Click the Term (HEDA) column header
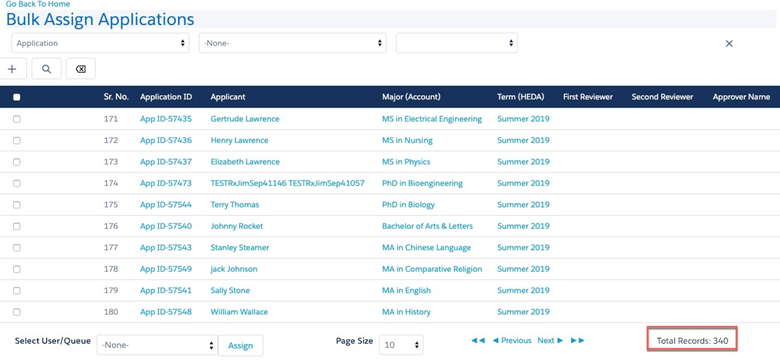The height and width of the screenshot is (361, 780). pos(520,97)
